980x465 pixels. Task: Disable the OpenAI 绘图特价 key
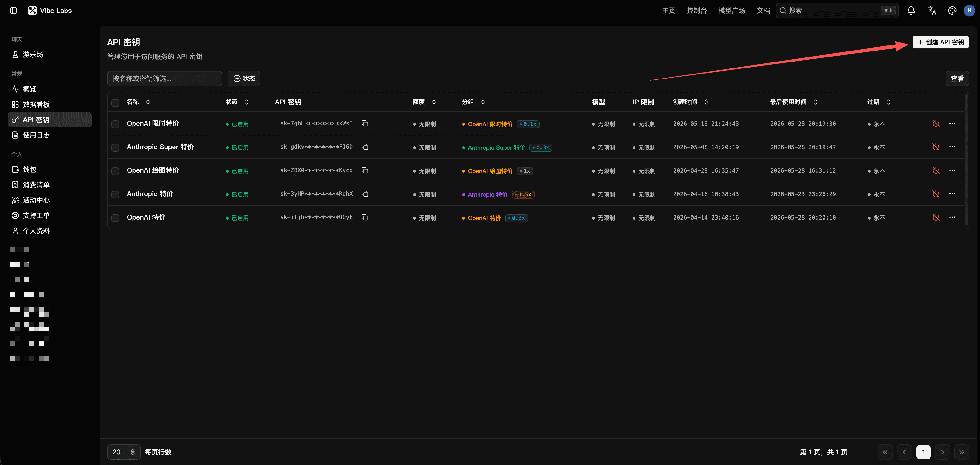(x=936, y=170)
